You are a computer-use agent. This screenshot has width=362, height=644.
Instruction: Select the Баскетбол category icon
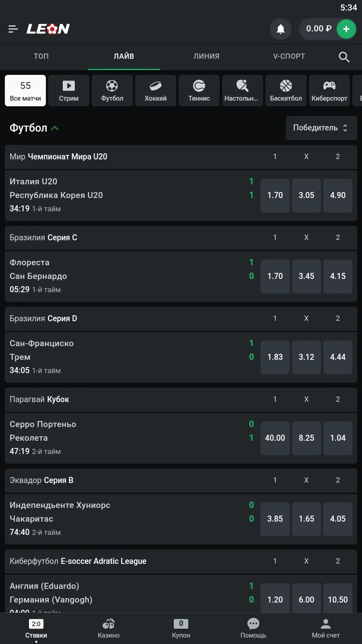point(286,91)
